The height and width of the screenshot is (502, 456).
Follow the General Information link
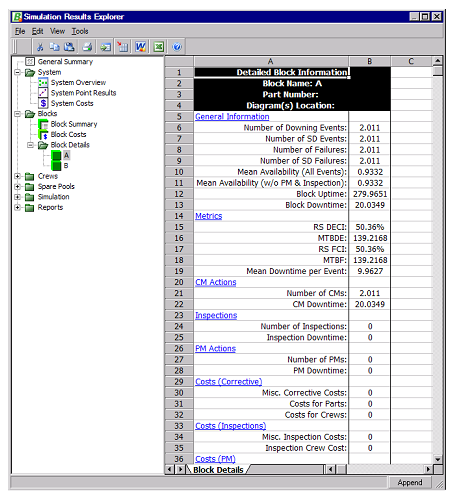point(232,117)
